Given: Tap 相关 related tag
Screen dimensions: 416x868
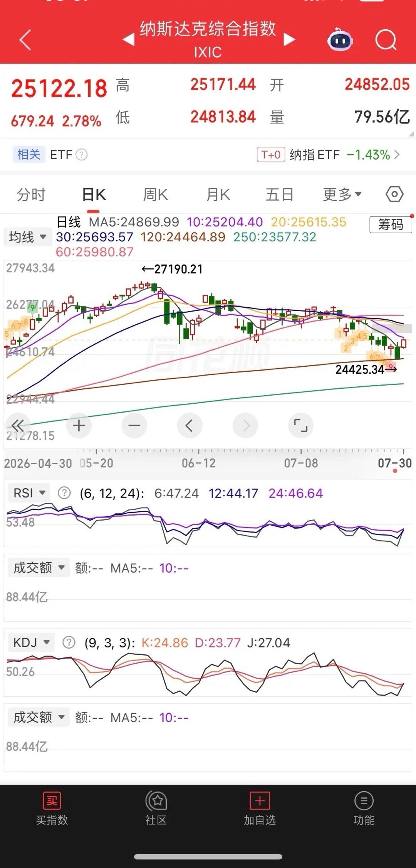Looking at the screenshot, I should (x=29, y=155).
